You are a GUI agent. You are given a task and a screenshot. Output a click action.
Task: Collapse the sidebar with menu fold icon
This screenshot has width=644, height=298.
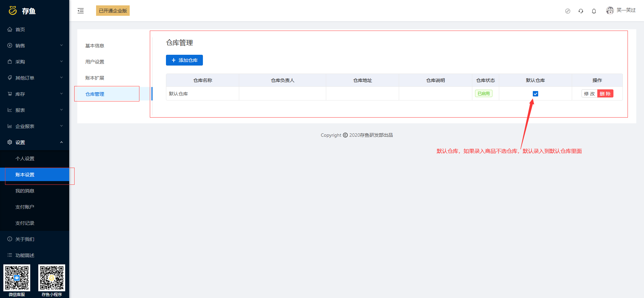click(81, 11)
